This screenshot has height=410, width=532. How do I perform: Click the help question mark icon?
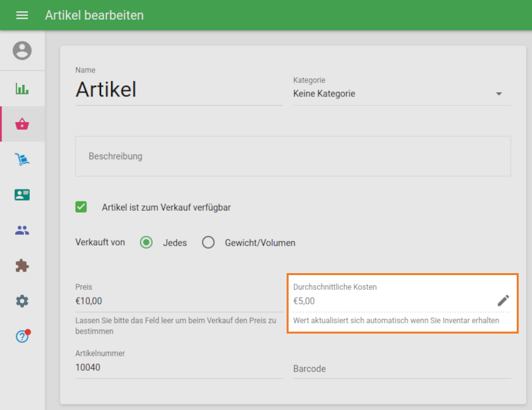point(22,336)
